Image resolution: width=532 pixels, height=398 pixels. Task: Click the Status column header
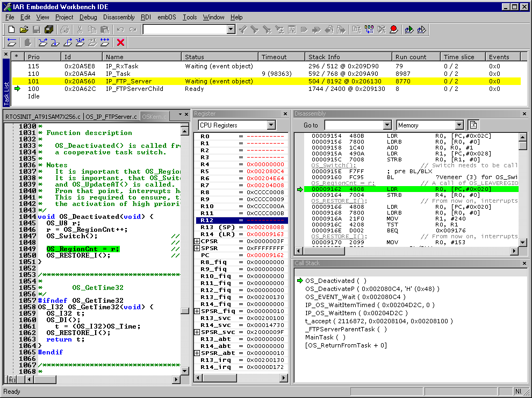(x=220, y=56)
